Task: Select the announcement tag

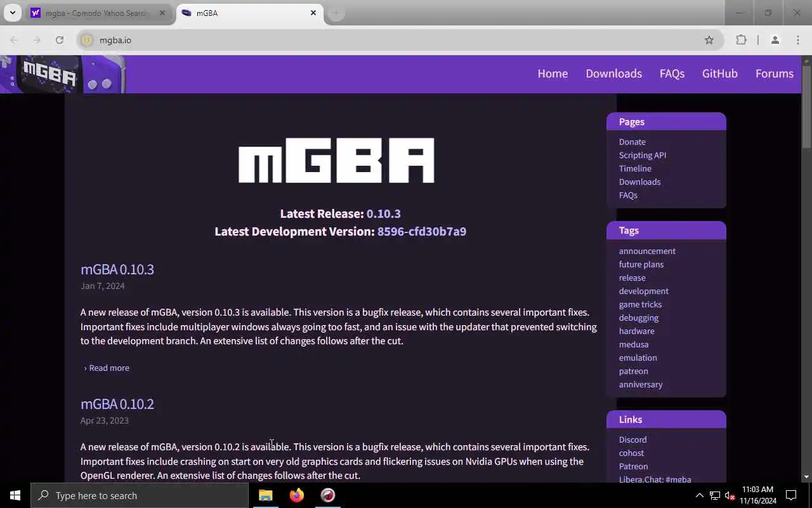Action: 647,251
